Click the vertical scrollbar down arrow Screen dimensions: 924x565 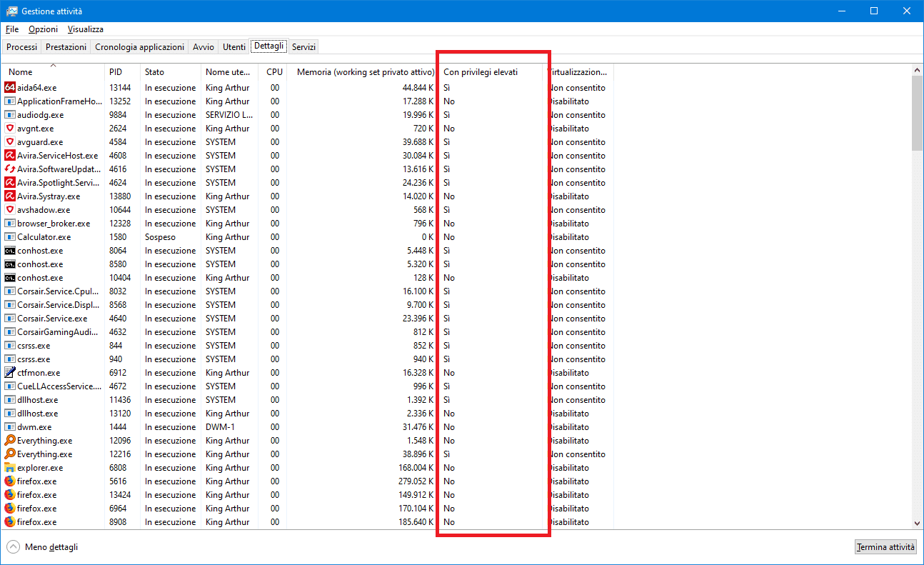click(917, 523)
